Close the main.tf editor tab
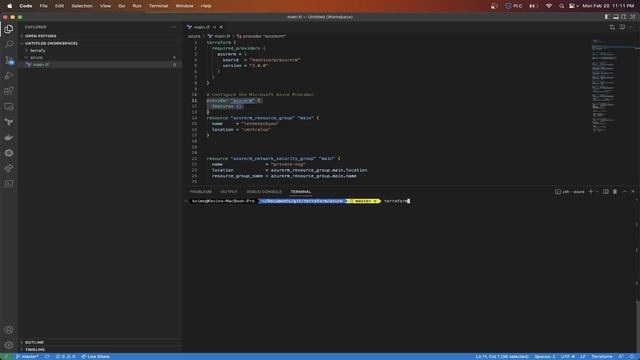This screenshot has height=360, width=640. (221, 27)
